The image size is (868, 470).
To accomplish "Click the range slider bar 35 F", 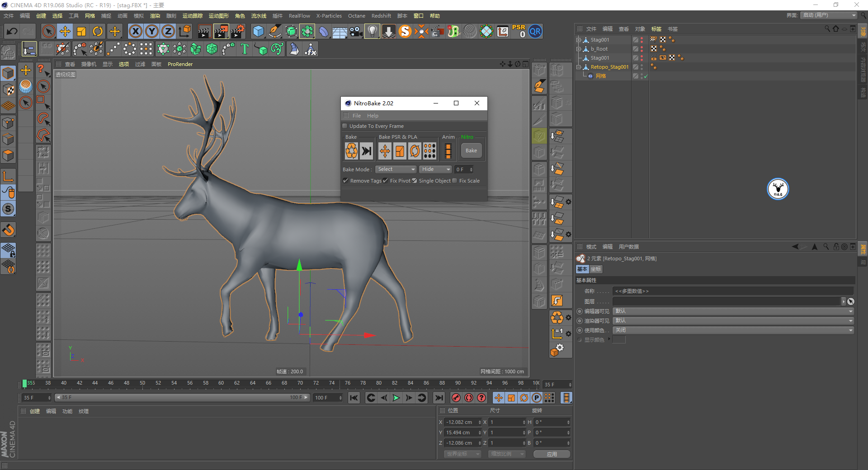I will (182, 397).
